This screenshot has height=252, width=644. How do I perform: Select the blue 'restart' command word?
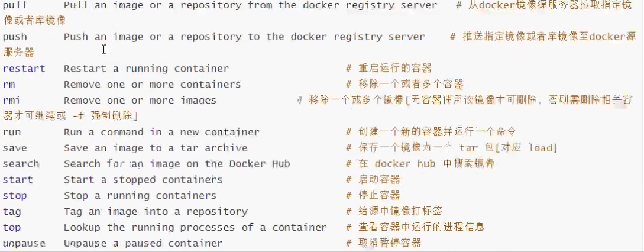[24, 68]
